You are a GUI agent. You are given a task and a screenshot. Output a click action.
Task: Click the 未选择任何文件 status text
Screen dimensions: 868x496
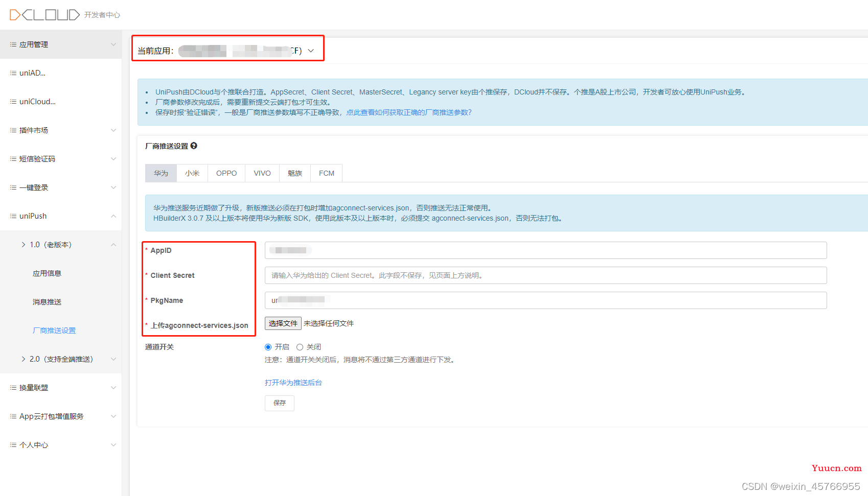tap(329, 323)
